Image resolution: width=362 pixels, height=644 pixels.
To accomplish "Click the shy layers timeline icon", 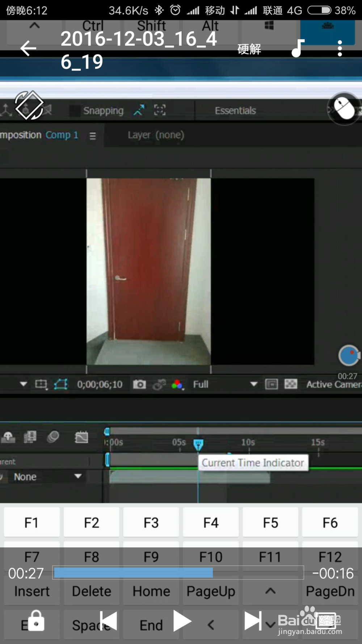I will 8,437.
